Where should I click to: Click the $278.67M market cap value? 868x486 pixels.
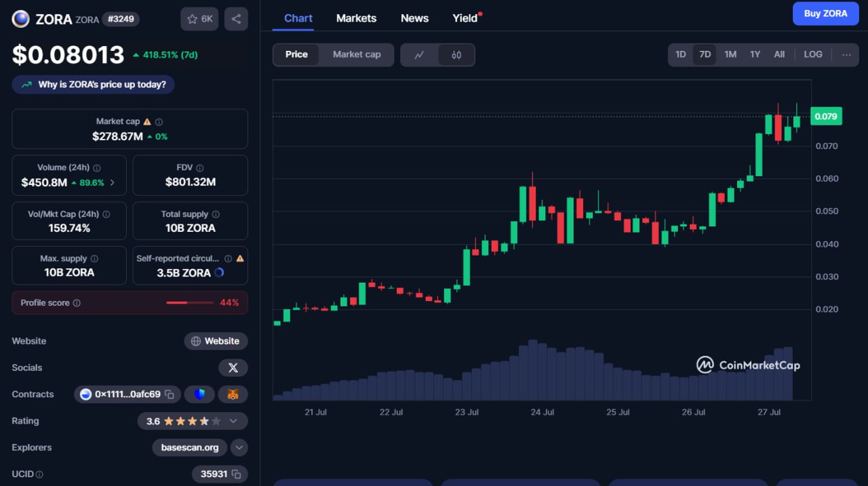117,136
